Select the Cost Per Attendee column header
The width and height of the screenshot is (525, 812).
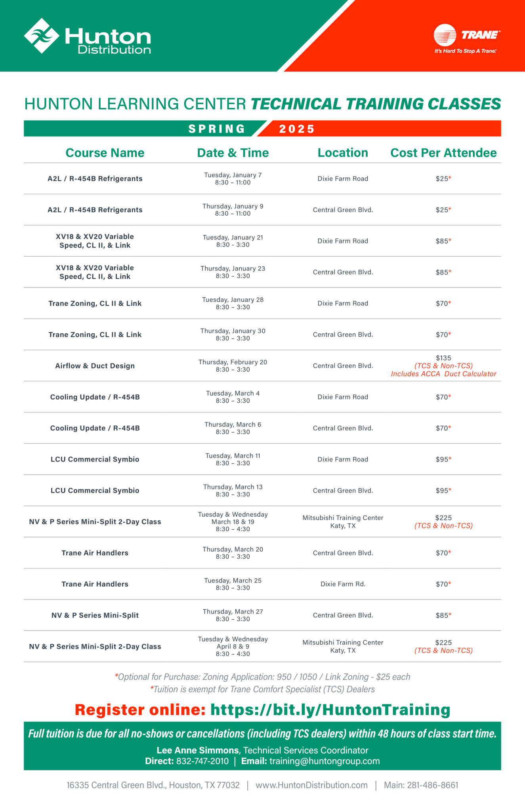click(443, 153)
